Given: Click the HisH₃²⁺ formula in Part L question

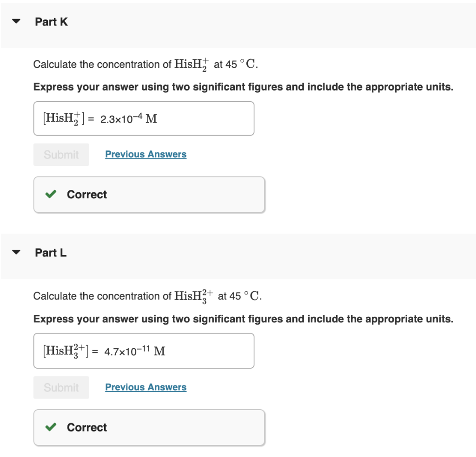Looking at the screenshot, I should click(x=193, y=296).
